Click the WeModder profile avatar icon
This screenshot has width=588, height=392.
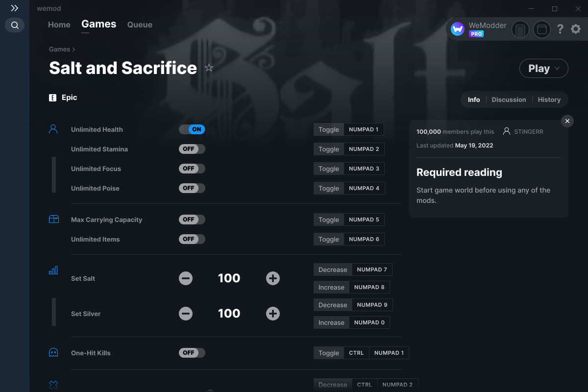pos(458,29)
